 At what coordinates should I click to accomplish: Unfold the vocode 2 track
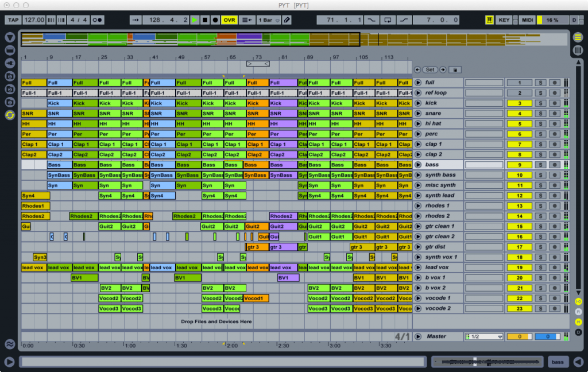pyautogui.click(x=418, y=308)
